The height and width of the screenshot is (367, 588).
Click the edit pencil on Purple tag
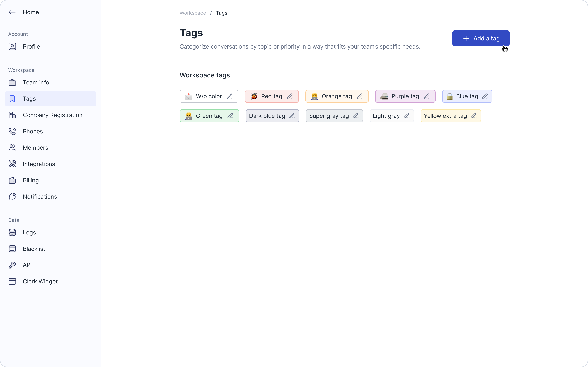[x=427, y=96]
